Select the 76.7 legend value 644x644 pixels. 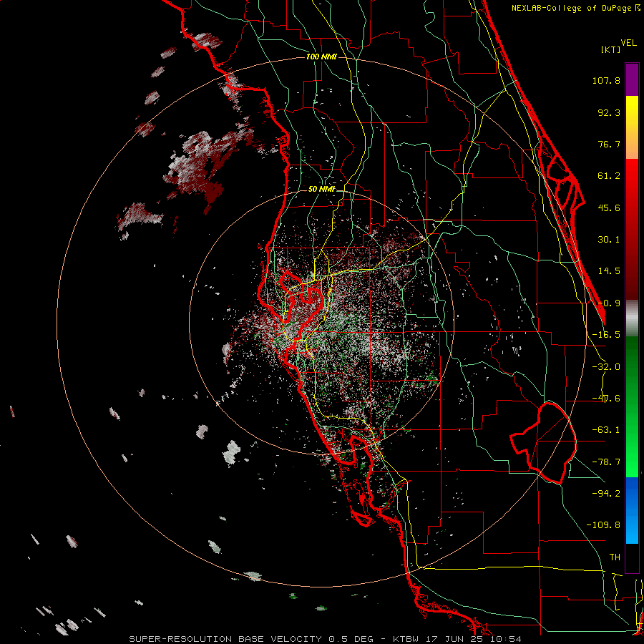coord(609,144)
